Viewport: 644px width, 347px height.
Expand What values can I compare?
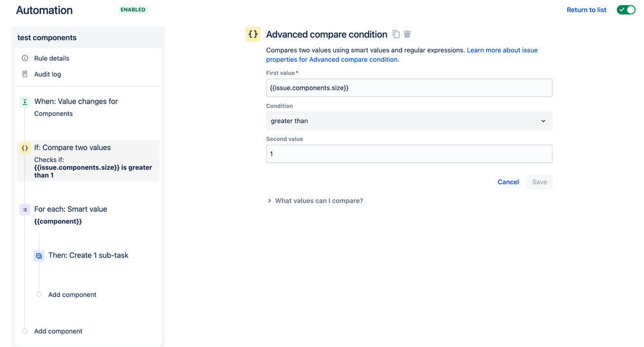(x=315, y=201)
